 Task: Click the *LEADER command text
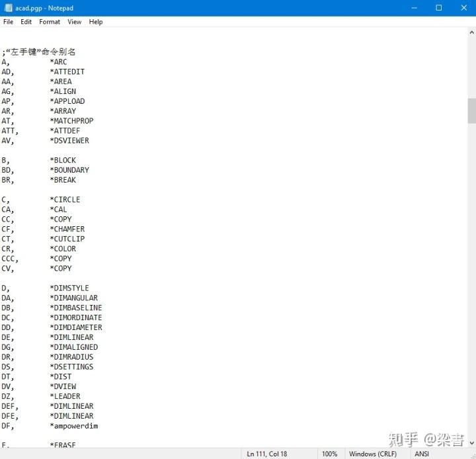coord(65,396)
